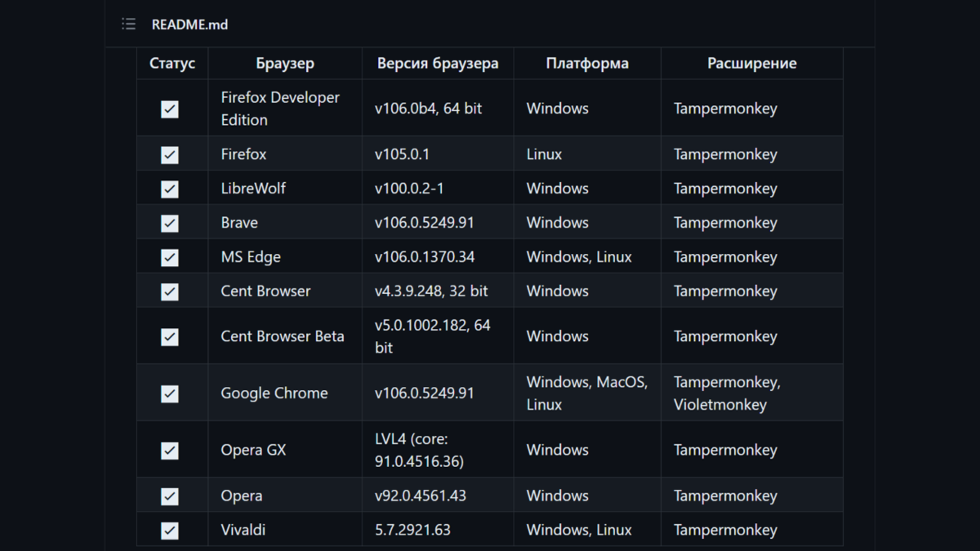The height and width of the screenshot is (551, 980).
Task: Select the 'Opera GX' browser cell
Action: point(285,450)
